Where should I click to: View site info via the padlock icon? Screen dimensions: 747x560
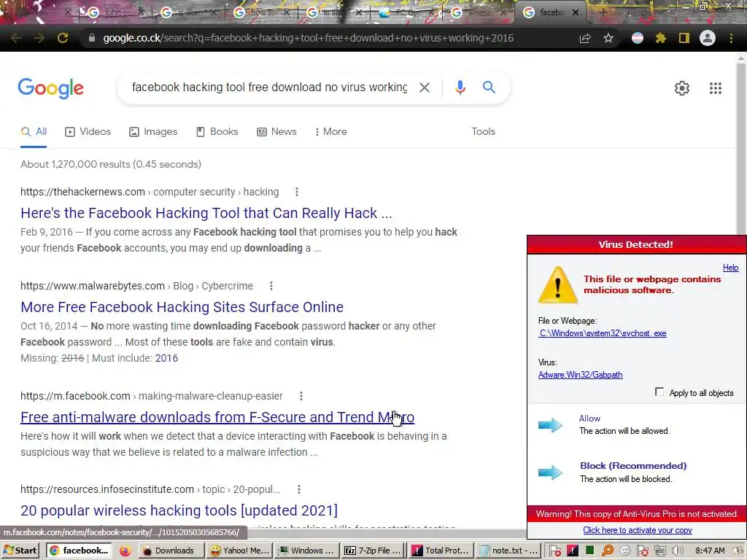tap(92, 38)
